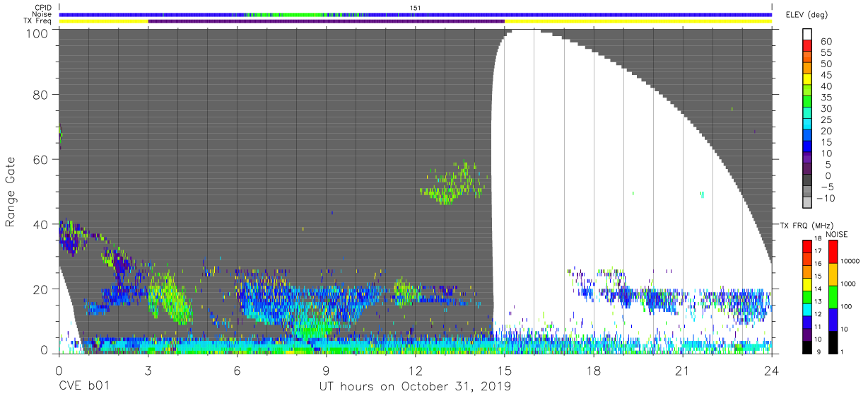Click the blue Noise strip above the plot
The height and width of the screenshot is (401, 868).
coord(416,14)
